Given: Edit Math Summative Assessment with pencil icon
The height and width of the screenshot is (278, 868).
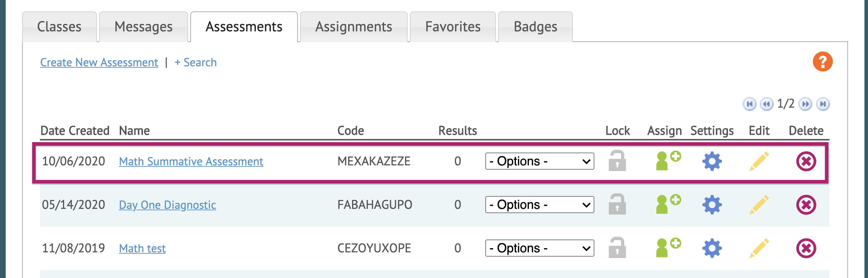Looking at the screenshot, I should [x=759, y=161].
